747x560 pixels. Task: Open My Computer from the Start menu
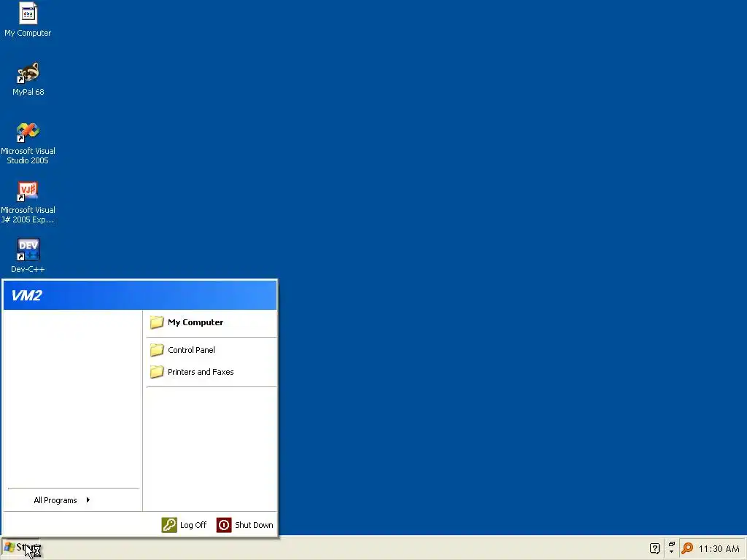(x=211, y=322)
